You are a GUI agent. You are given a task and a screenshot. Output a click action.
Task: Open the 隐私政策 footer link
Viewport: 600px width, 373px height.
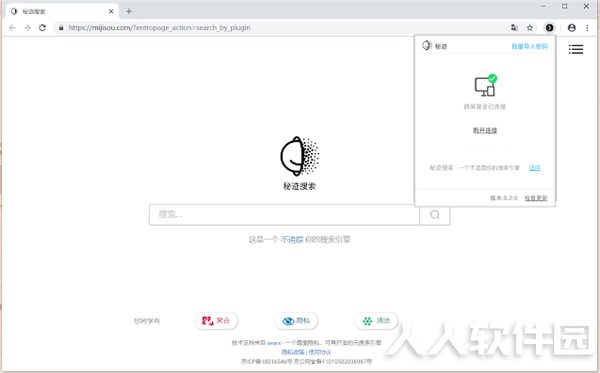point(293,352)
